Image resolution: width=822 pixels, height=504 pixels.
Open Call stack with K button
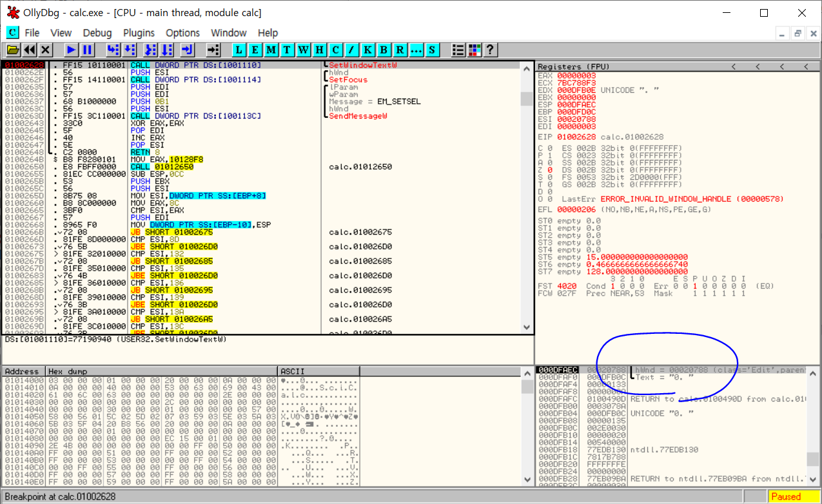368,50
